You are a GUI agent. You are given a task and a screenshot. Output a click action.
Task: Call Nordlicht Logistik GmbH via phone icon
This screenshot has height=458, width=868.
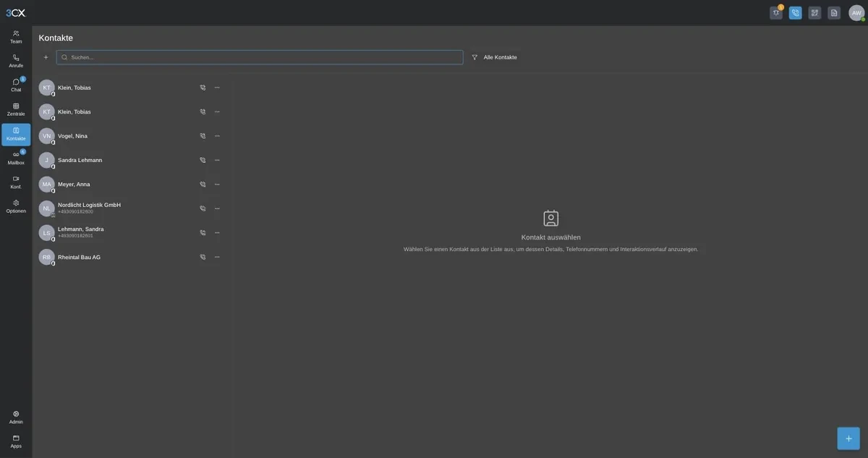pos(203,208)
